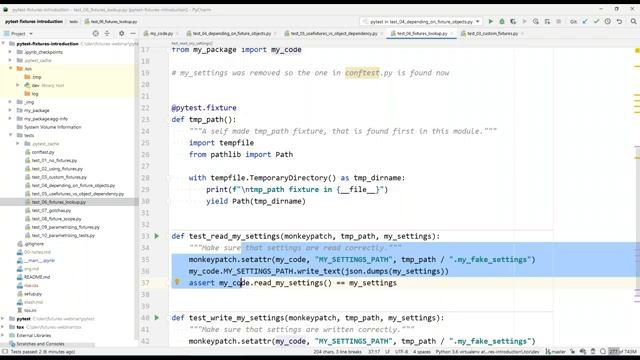This screenshot has height=360, width=640.
Task: Click the Python 3.6 virtualenv interpreter widget
Action: point(487,351)
